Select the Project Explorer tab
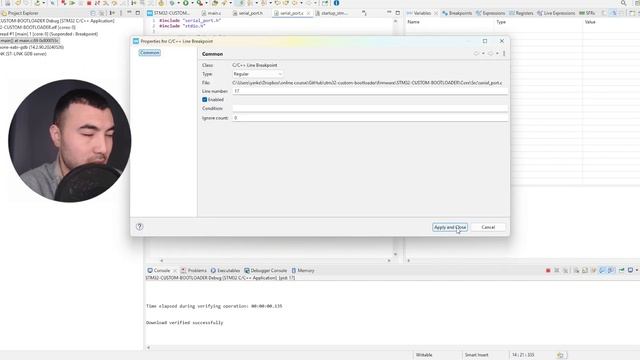The width and height of the screenshot is (640, 360). click(x=20, y=13)
